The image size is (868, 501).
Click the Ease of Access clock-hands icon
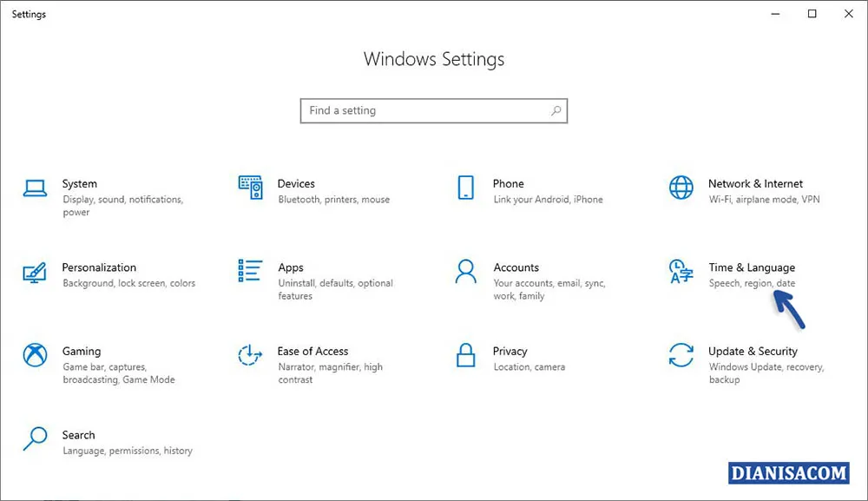[x=250, y=356]
